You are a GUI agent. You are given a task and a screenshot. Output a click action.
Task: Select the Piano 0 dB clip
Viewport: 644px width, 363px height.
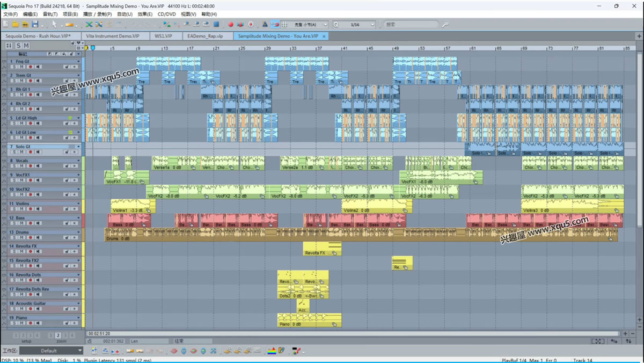(x=309, y=320)
